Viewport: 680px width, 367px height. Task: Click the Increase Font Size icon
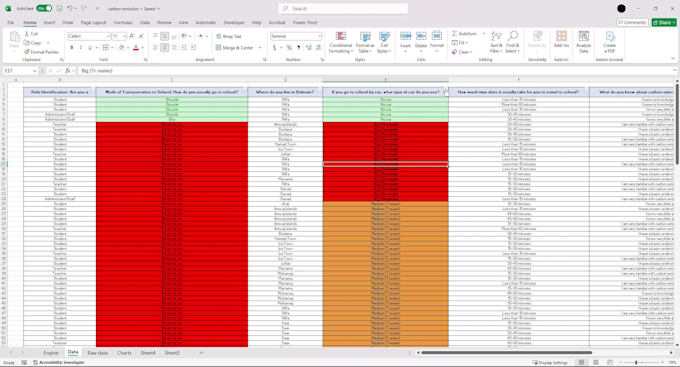[x=132, y=36]
